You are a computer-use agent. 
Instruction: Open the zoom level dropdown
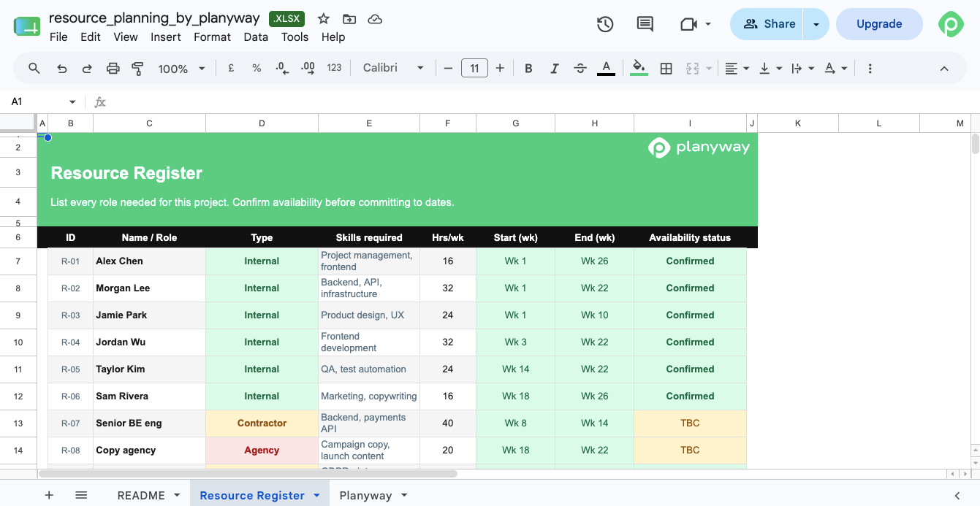(x=182, y=68)
